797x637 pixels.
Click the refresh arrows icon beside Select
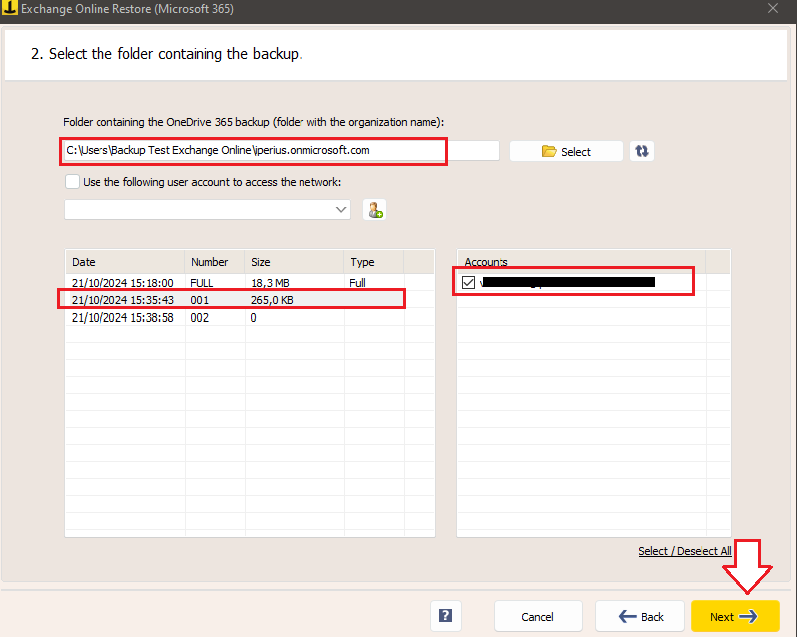tap(641, 151)
